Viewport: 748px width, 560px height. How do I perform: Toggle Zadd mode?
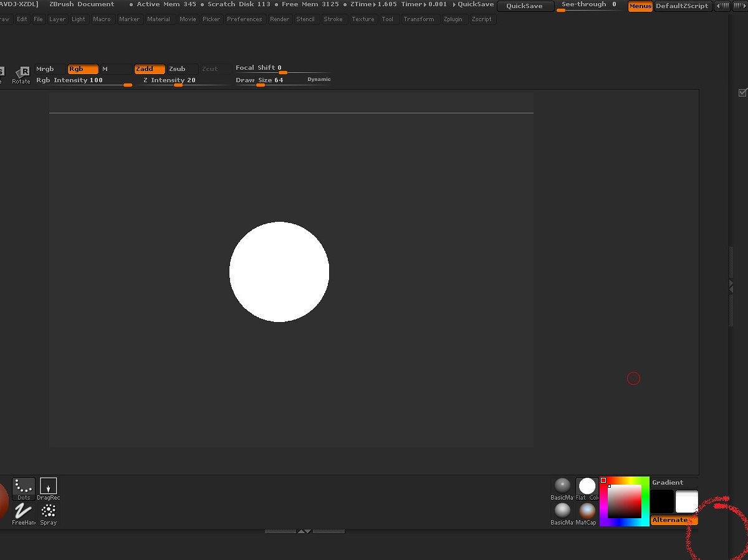click(150, 69)
